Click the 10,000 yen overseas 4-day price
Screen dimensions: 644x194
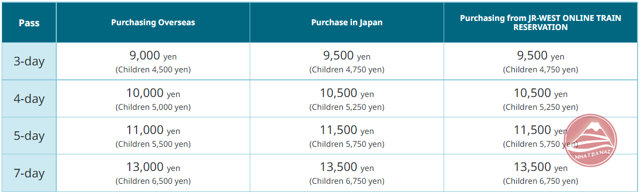pyautogui.click(x=153, y=93)
